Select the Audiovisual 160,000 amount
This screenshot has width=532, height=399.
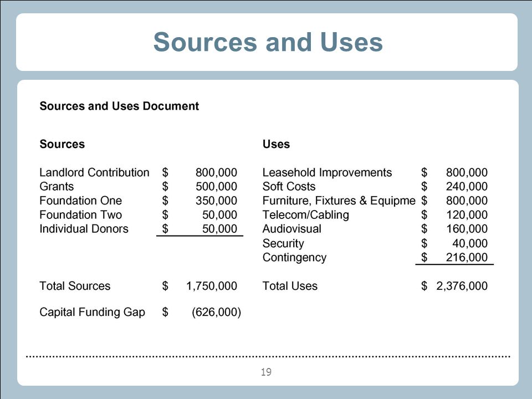(x=467, y=229)
